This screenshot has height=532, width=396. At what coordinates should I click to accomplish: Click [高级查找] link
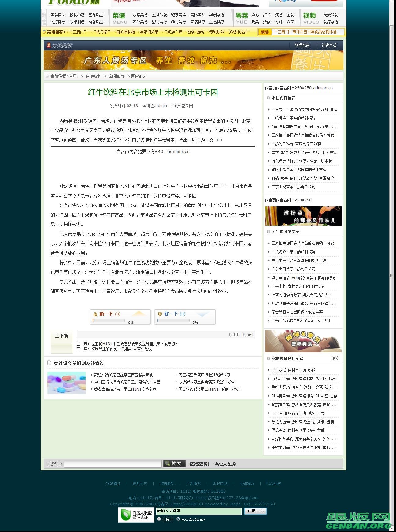point(199,464)
